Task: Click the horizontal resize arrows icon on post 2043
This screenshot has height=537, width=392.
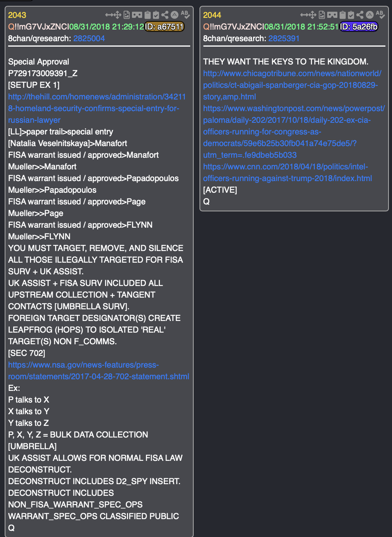Action: (x=109, y=15)
